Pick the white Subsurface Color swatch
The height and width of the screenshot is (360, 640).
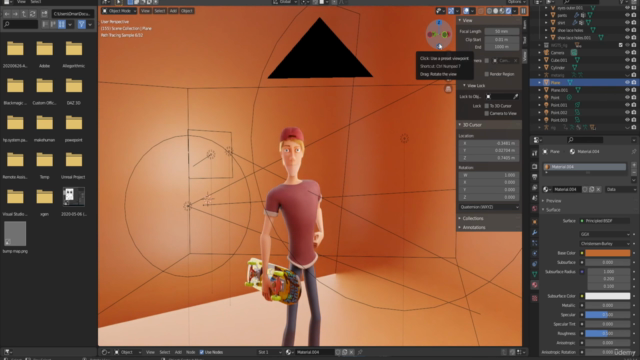point(607,296)
